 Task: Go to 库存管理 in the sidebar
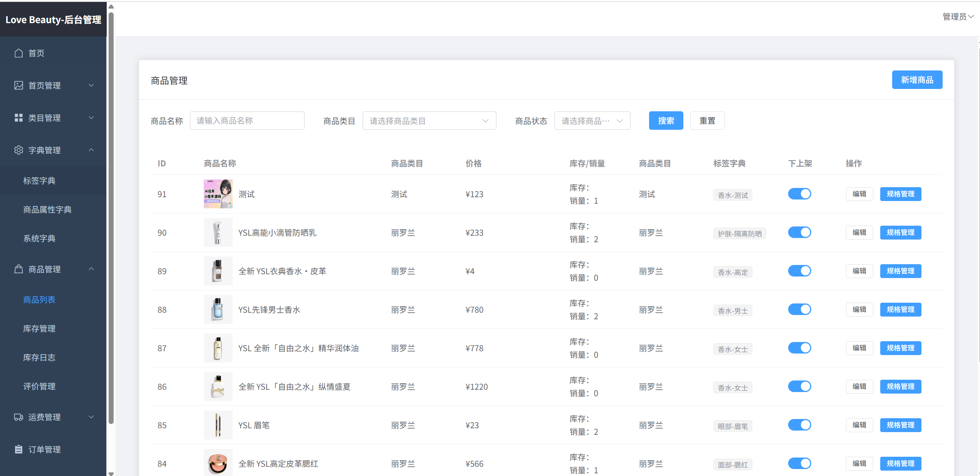(x=39, y=329)
